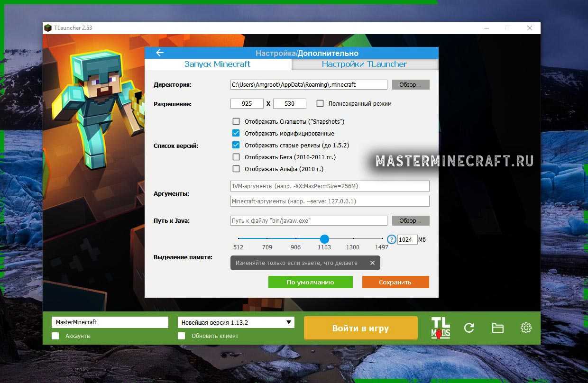Click the Список версий label
Image resolution: width=588 pixels, height=383 pixels.
click(176, 146)
